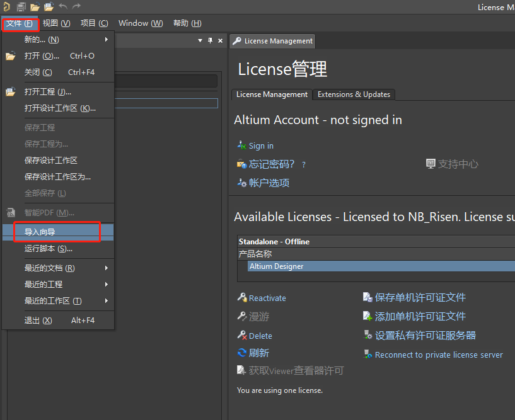Click Reconnect to private license server
This screenshot has width=515, height=420.
(x=439, y=355)
